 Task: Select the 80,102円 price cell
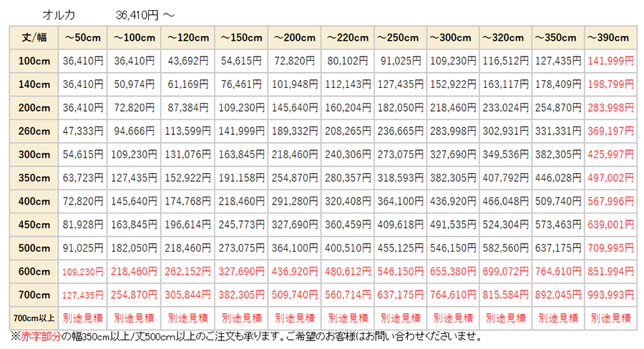[x=347, y=61]
